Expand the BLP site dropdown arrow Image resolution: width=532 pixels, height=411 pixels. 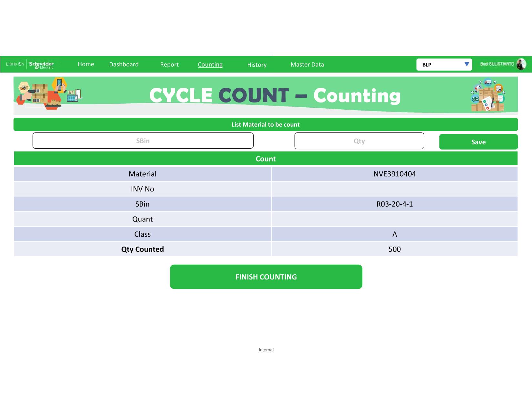[467, 64]
